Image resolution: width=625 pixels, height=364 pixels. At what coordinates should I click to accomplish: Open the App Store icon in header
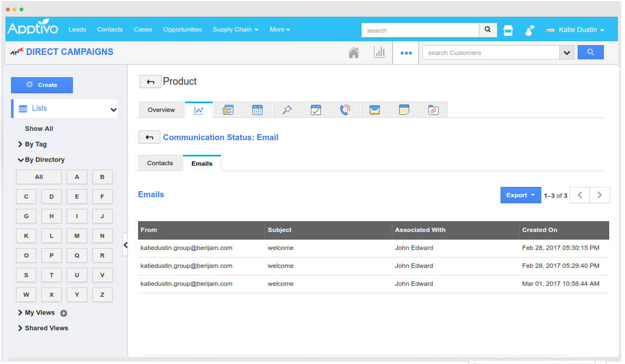(508, 30)
